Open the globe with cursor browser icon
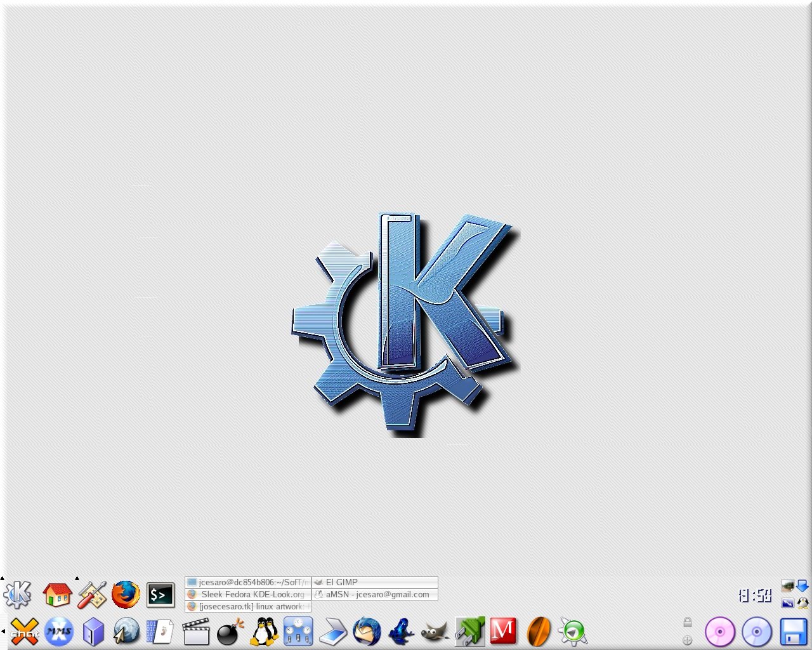Screen dimensions: 812x650 127,632
